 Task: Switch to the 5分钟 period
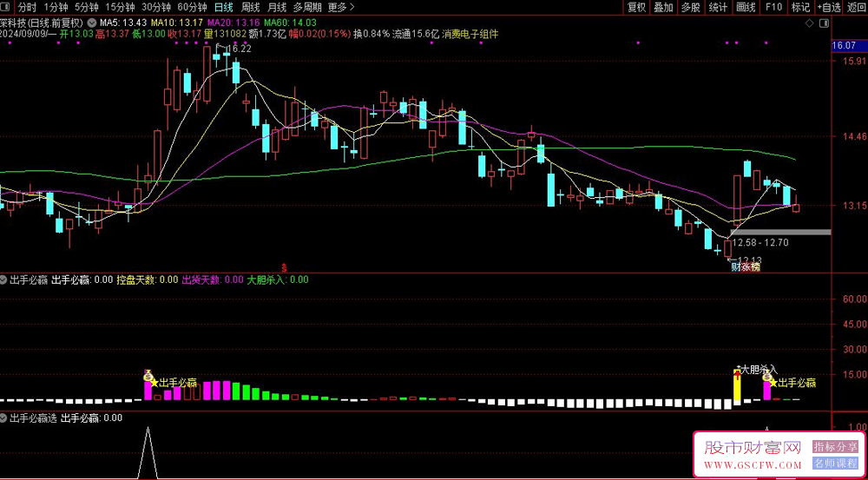pos(86,7)
